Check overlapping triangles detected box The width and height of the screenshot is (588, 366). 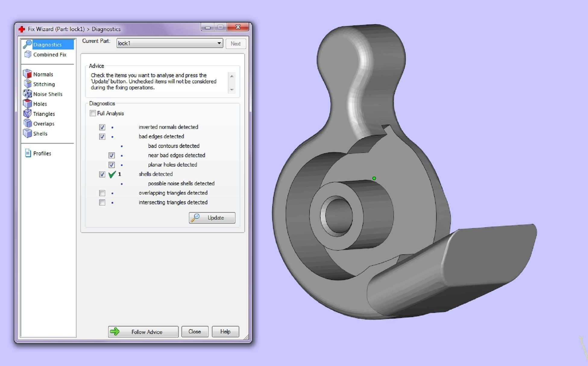click(102, 193)
